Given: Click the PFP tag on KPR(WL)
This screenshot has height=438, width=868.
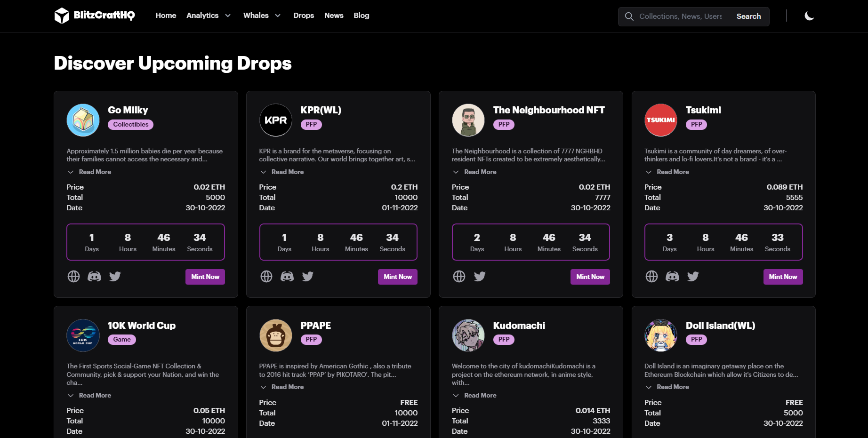Looking at the screenshot, I should (x=311, y=125).
